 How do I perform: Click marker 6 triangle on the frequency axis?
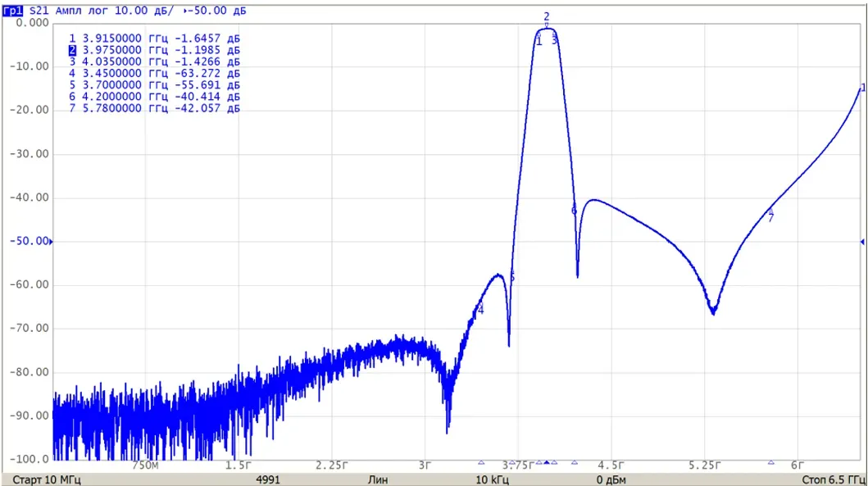coord(575,462)
